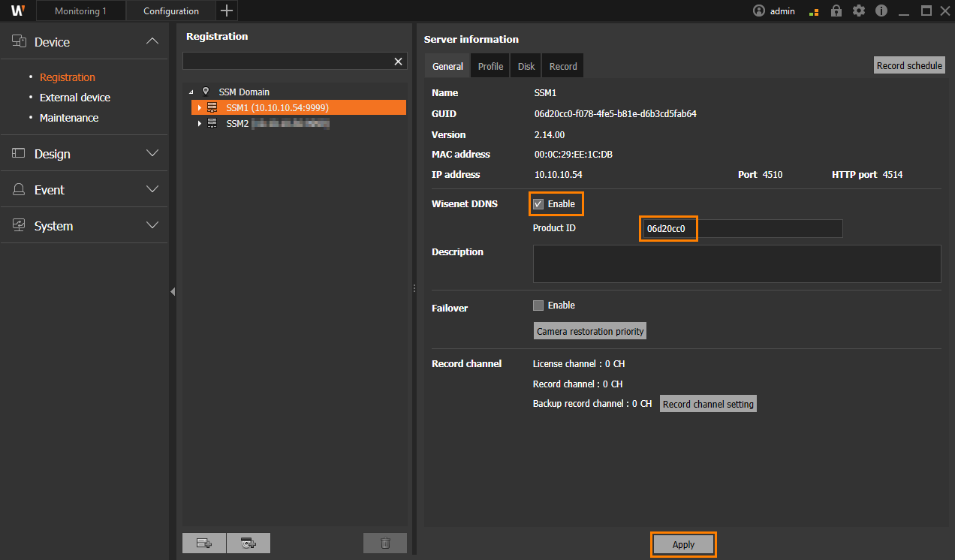The height and width of the screenshot is (560, 955).
Task: Open External device menu item
Action: 75,98
